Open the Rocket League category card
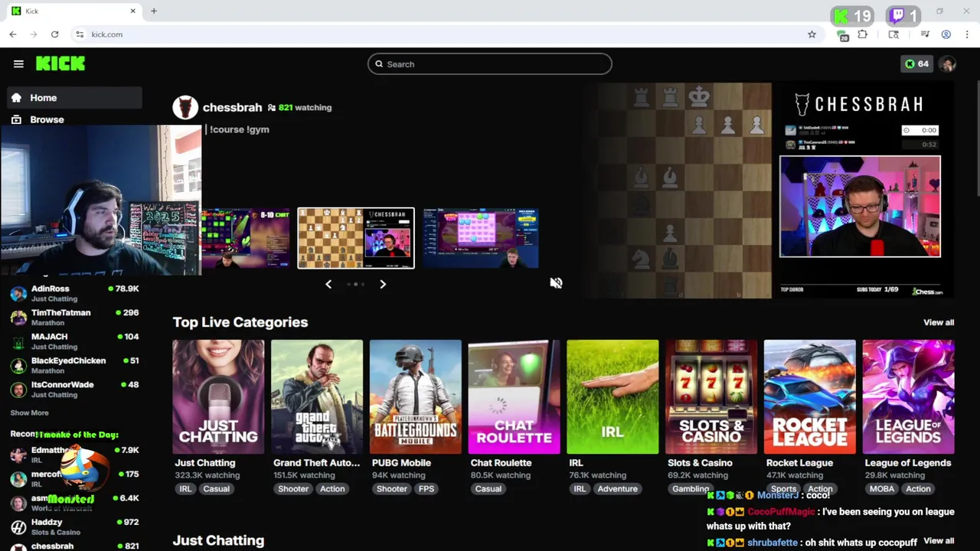 809,397
